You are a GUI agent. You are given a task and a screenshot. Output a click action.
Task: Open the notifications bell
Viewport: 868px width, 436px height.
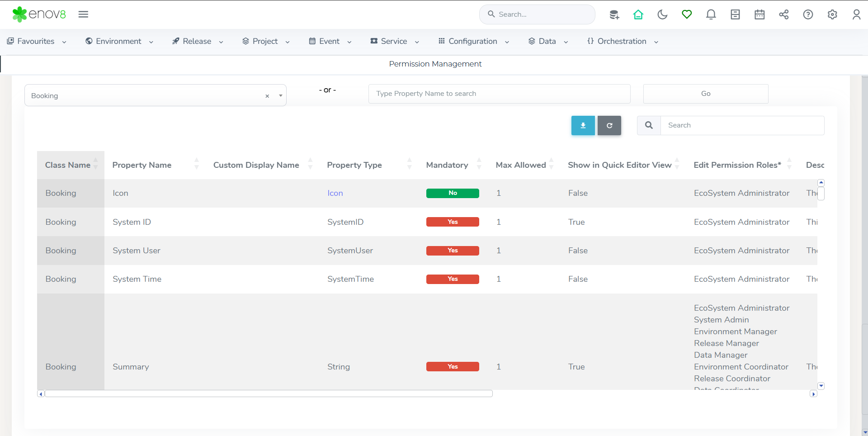tap(711, 14)
